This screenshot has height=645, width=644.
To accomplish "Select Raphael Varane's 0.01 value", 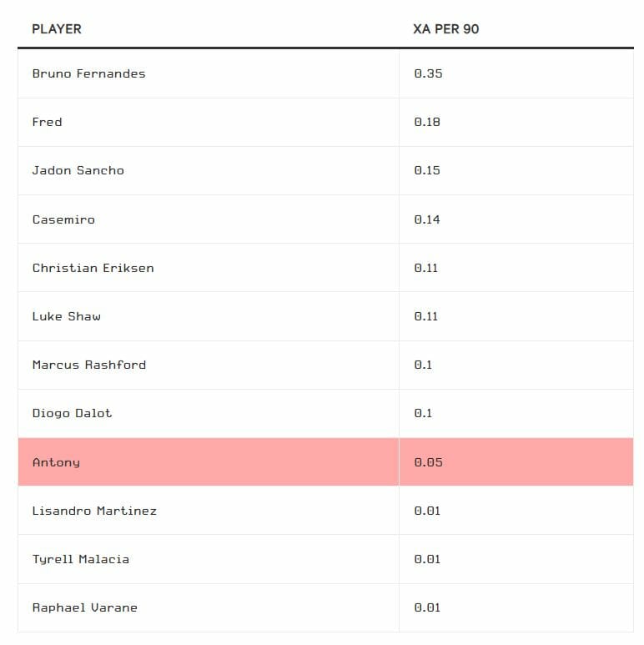I will point(427,607).
